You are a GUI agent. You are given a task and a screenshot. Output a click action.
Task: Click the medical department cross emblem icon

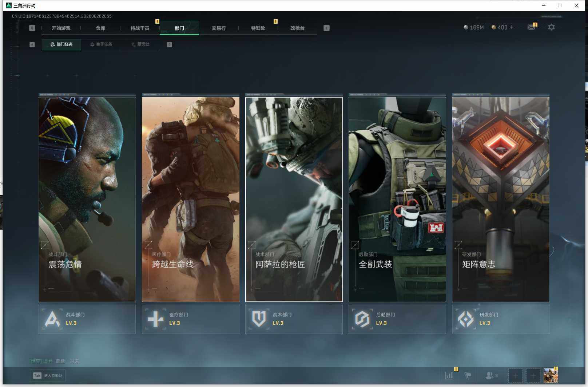[x=156, y=319]
